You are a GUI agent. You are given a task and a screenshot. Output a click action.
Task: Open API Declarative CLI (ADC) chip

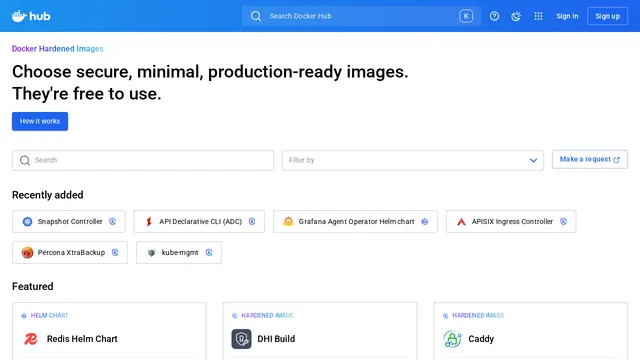pyautogui.click(x=199, y=221)
